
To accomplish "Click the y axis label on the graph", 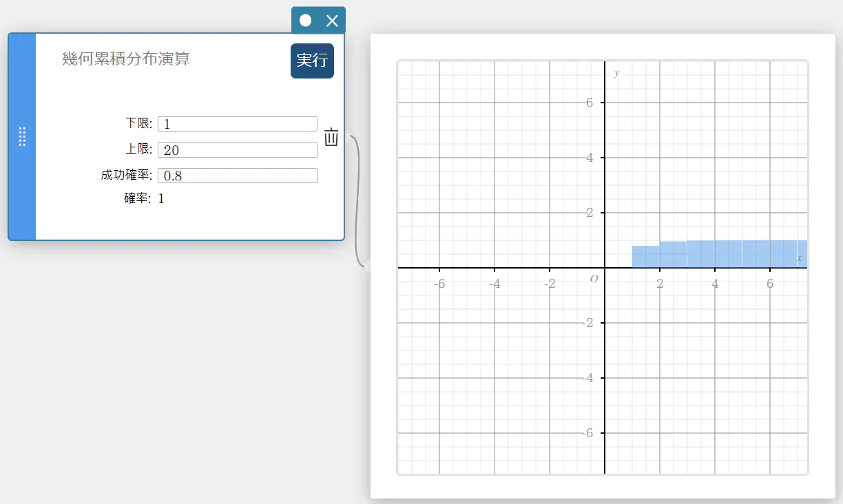I will pos(617,73).
